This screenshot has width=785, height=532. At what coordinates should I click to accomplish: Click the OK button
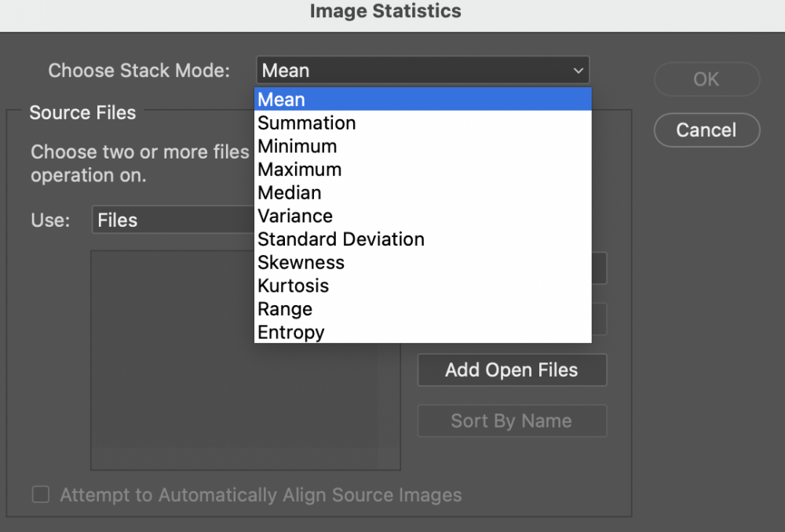706,79
